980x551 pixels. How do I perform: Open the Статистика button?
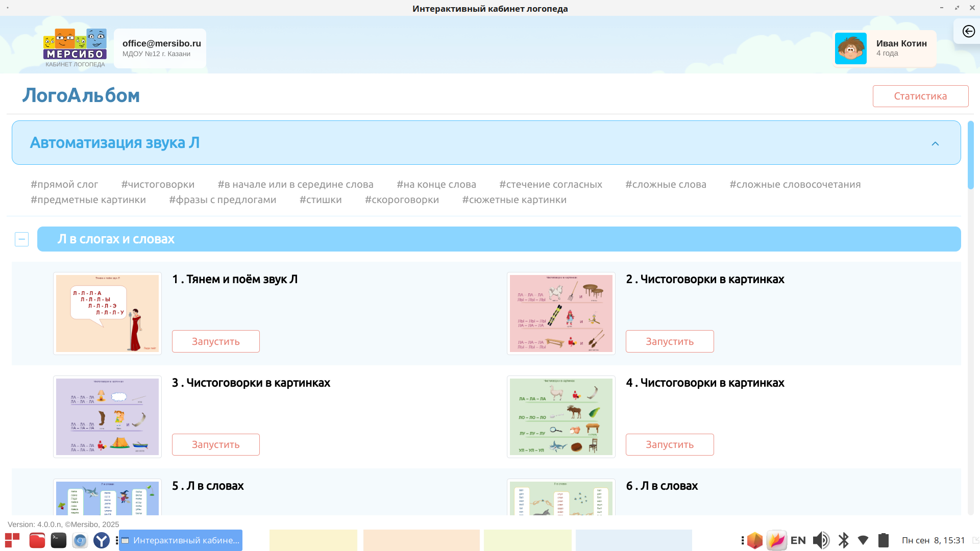point(920,96)
